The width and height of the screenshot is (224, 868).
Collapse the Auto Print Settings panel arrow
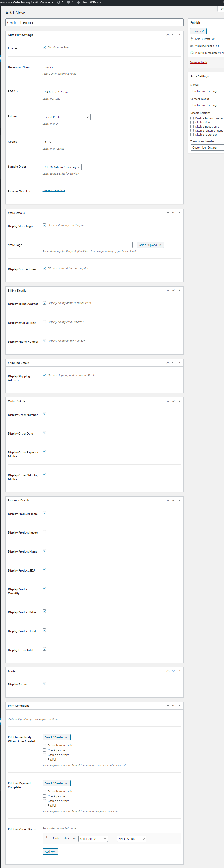180,35
